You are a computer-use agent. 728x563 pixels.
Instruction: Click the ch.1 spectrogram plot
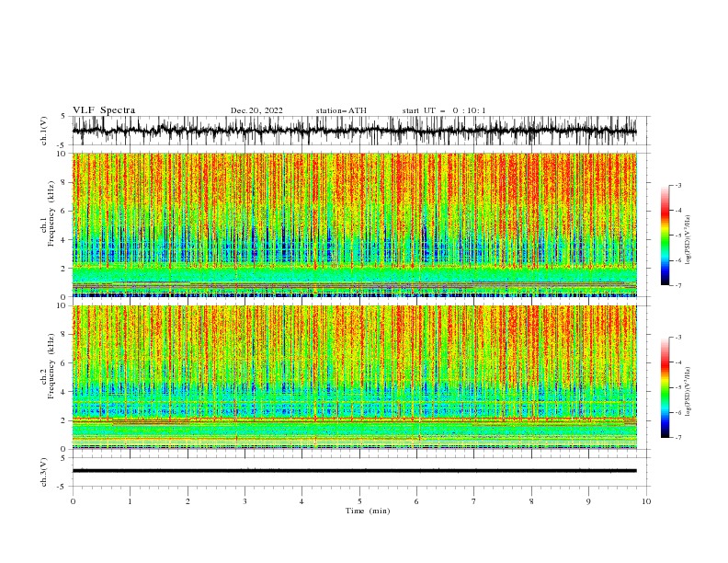point(355,224)
